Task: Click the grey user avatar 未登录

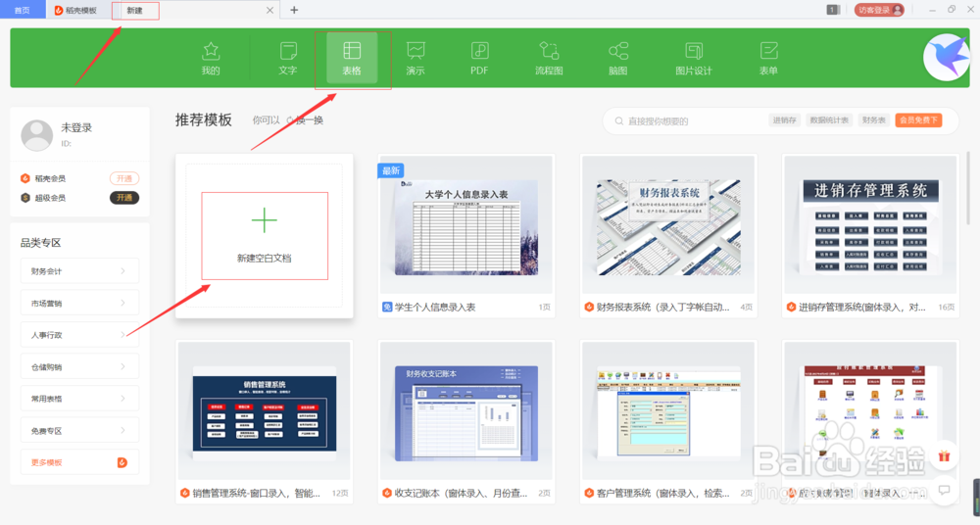Action: (37, 135)
